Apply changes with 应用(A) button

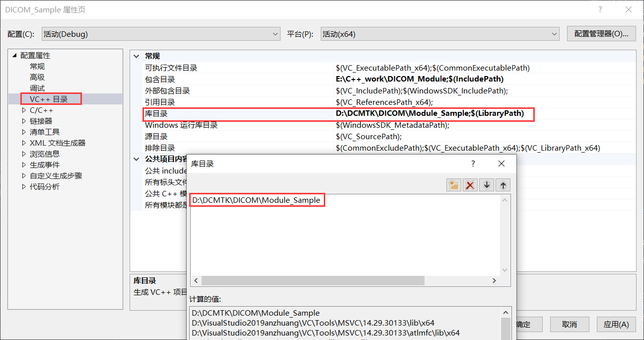[616, 324]
